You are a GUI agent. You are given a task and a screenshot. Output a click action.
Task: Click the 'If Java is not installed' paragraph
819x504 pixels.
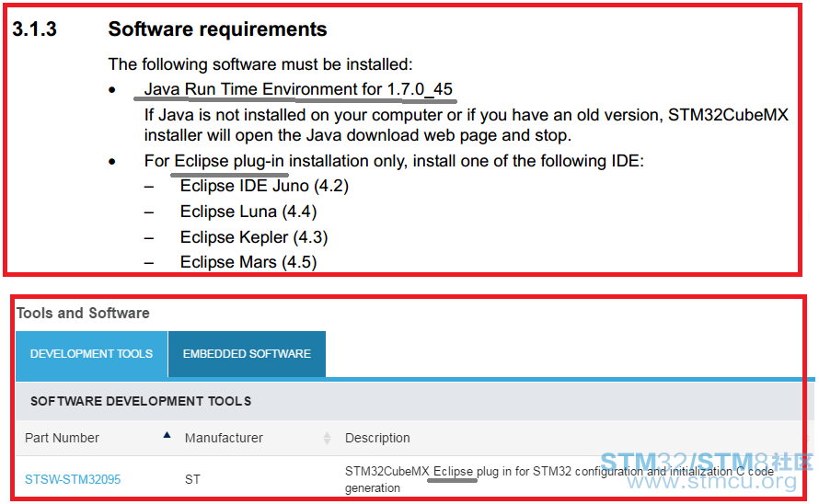coord(466,125)
